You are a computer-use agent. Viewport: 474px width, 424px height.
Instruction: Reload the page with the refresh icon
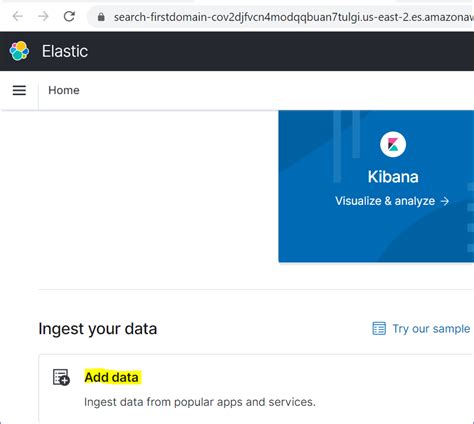coord(69,16)
